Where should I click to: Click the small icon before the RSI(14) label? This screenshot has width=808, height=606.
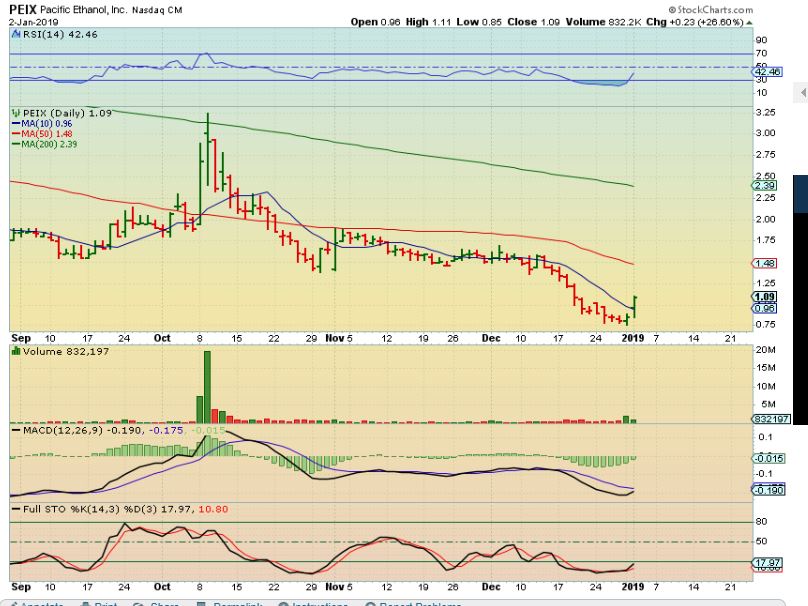16,35
